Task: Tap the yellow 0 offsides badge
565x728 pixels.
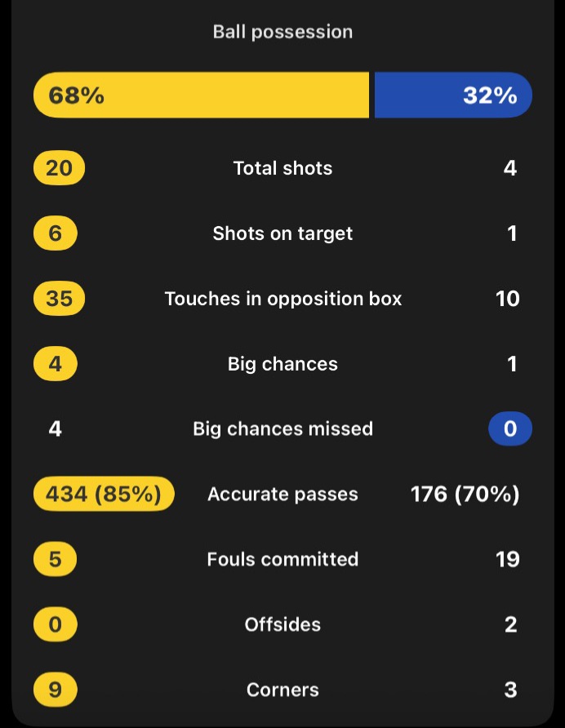Action: 56,624
